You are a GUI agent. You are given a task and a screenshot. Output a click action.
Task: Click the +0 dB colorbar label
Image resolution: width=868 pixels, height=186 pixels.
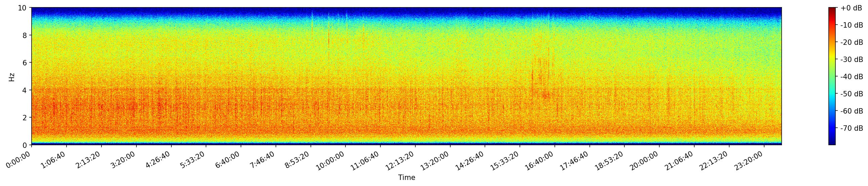[x=851, y=8]
